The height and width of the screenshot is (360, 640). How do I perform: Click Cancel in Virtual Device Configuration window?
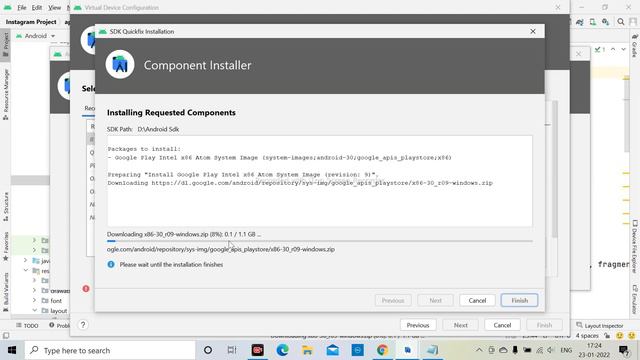[502, 325]
